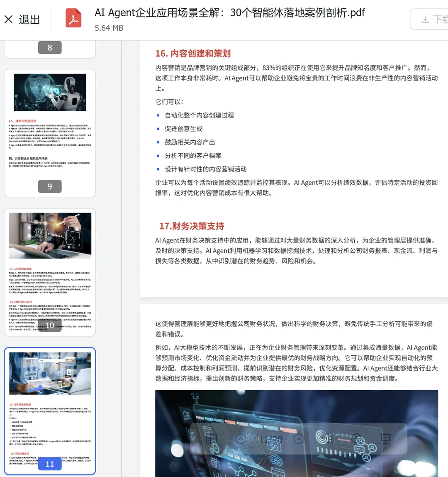Open the page 9 thumbnail
The height and width of the screenshot is (477, 448).
(x=50, y=133)
